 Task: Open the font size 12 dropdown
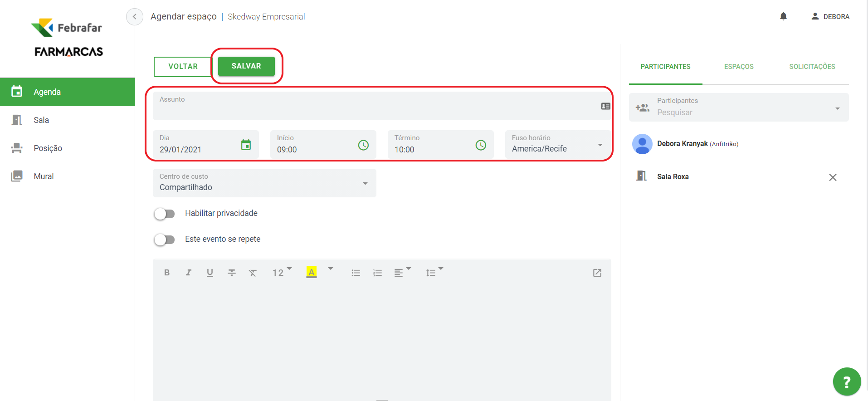[x=282, y=272]
